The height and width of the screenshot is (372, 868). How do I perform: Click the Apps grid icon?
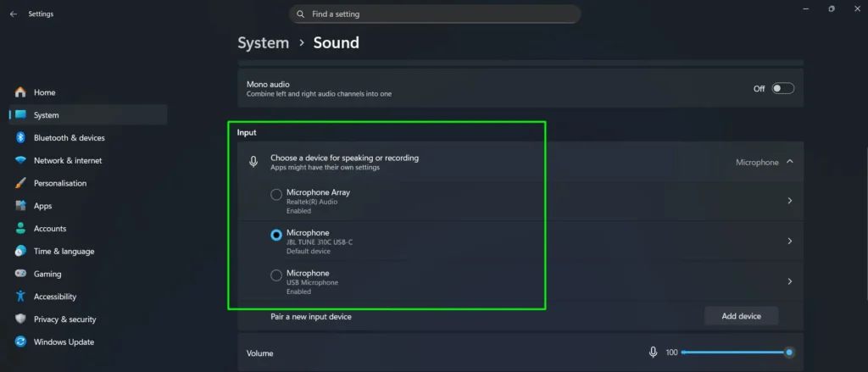click(20, 205)
